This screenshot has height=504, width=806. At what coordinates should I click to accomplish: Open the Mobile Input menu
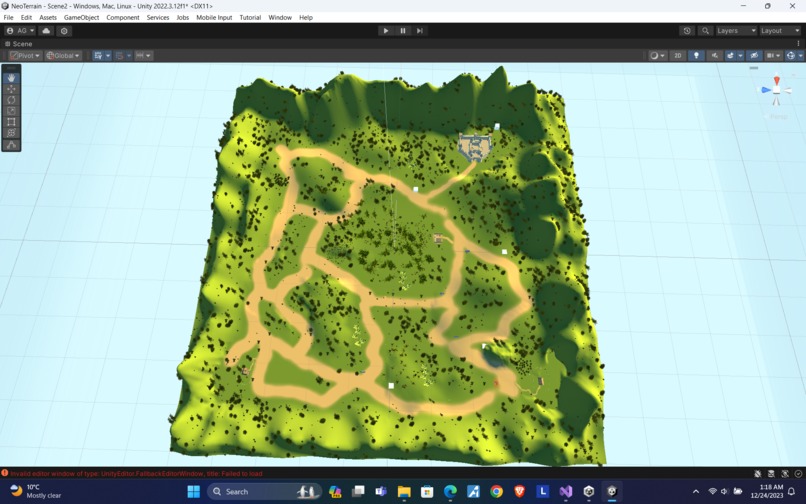[214, 17]
